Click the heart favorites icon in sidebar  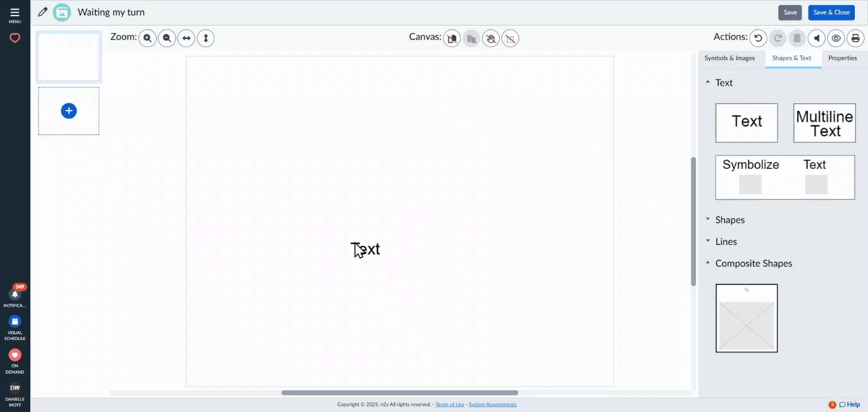(15, 38)
